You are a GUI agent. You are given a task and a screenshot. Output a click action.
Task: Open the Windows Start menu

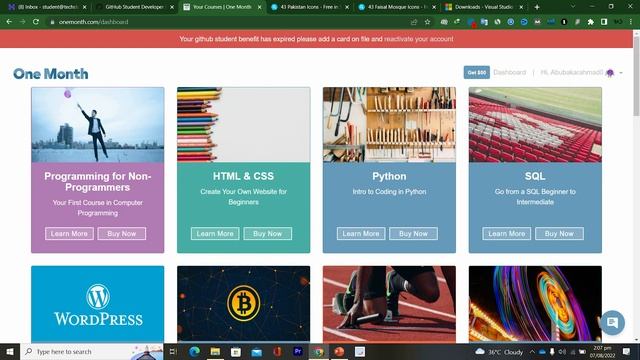(x=10, y=351)
